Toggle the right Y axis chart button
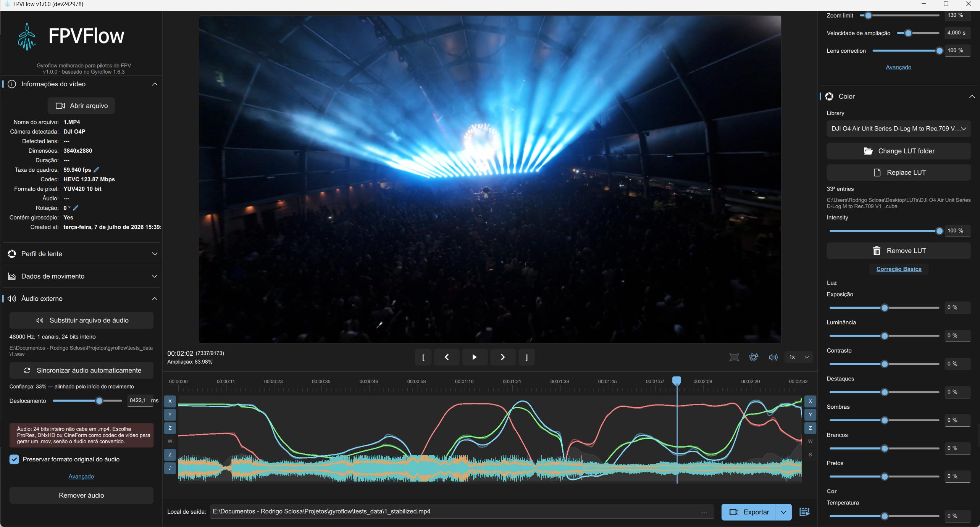 pyautogui.click(x=810, y=414)
